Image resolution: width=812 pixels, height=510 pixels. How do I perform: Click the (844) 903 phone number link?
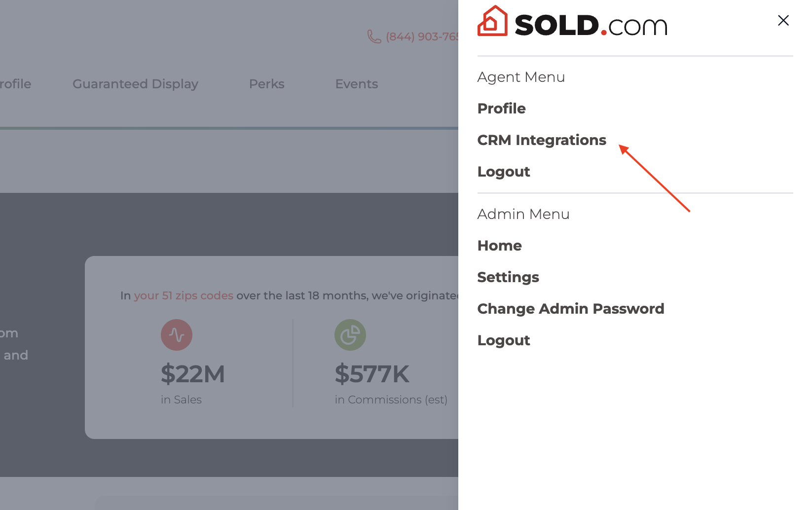click(422, 36)
